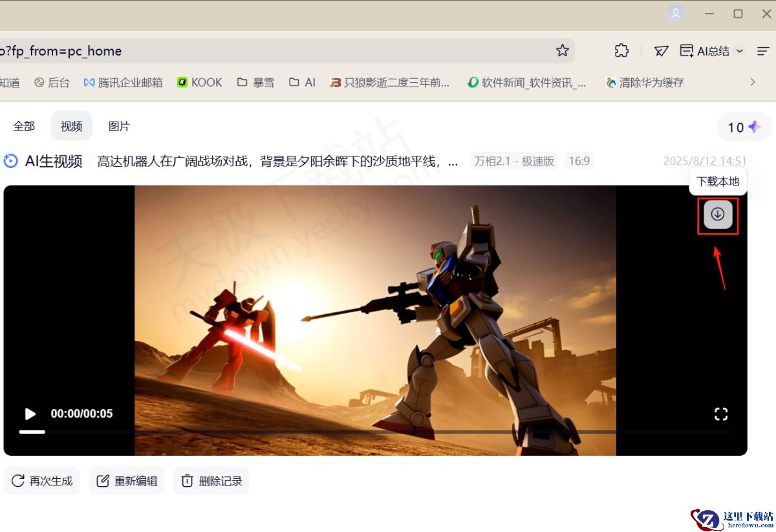Viewport: 776px width, 532px height.
Task: Open the AI bookmarks folder
Action: point(302,82)
